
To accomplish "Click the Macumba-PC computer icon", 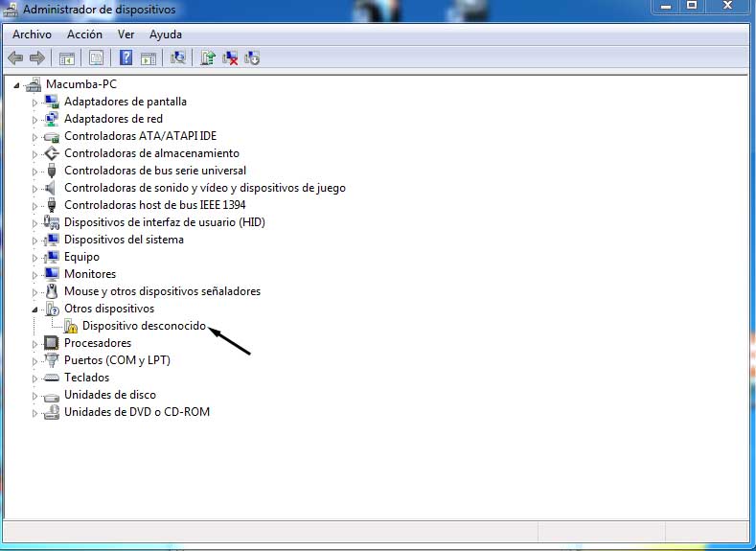I will (x=34, y=84).
